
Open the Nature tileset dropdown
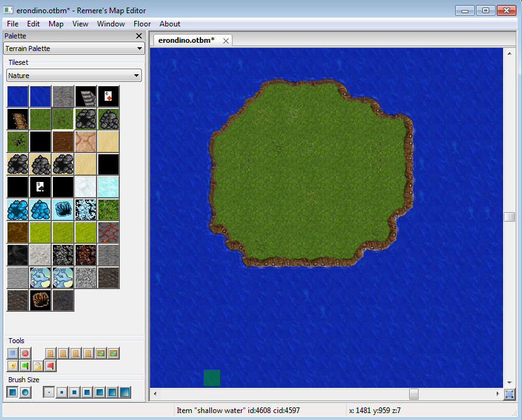(74, 76)
